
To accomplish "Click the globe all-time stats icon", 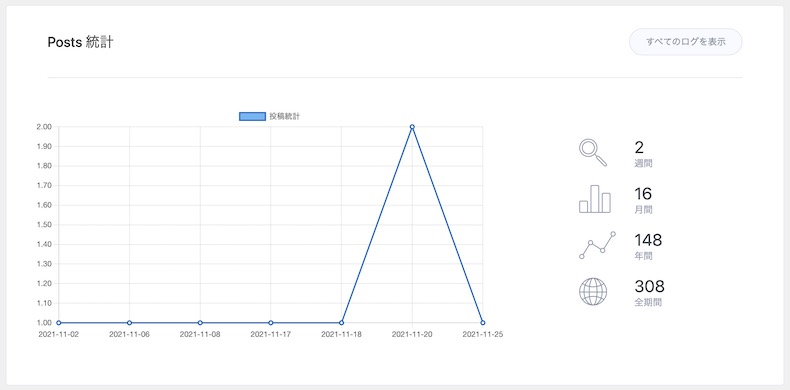I will pos(593,292).
